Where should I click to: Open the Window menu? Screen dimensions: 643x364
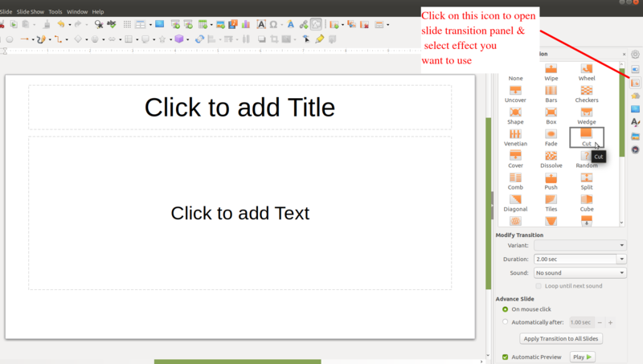pos(77,11)
